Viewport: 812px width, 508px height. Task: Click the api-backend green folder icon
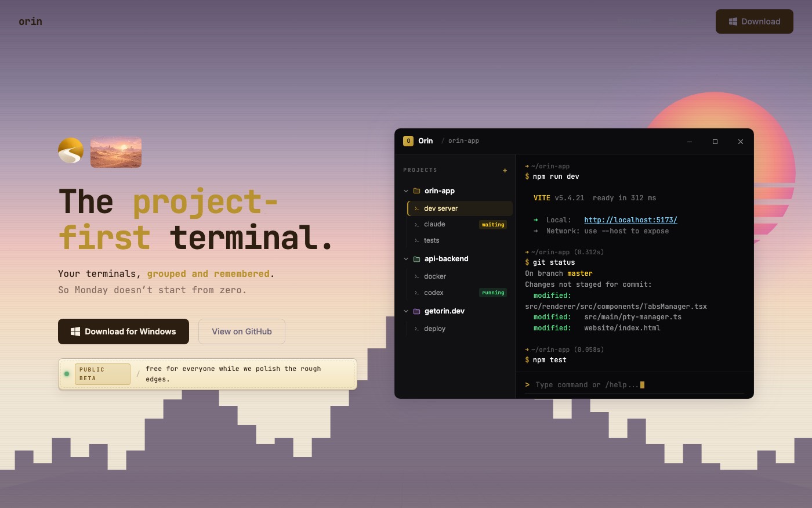(416, 259)
